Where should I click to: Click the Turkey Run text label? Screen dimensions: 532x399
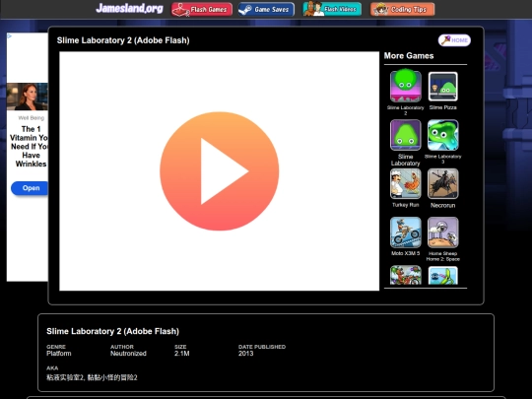coord(406,205)
